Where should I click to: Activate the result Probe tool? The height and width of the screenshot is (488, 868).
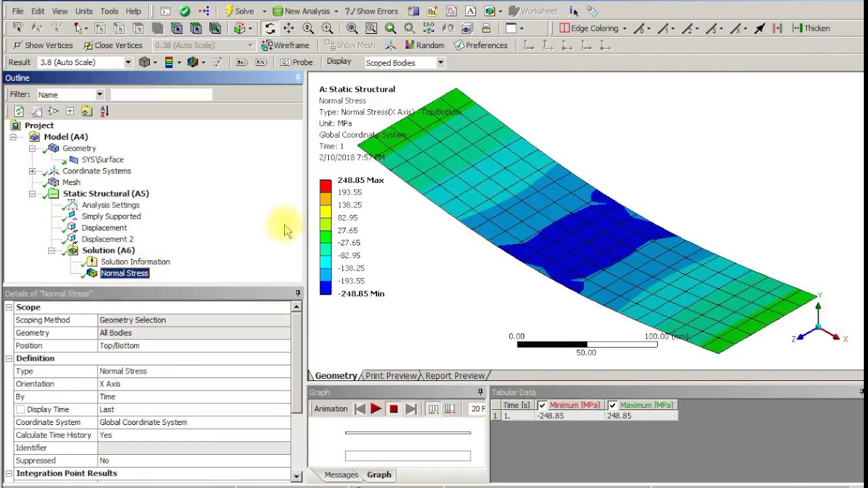[x=296, y=62]
